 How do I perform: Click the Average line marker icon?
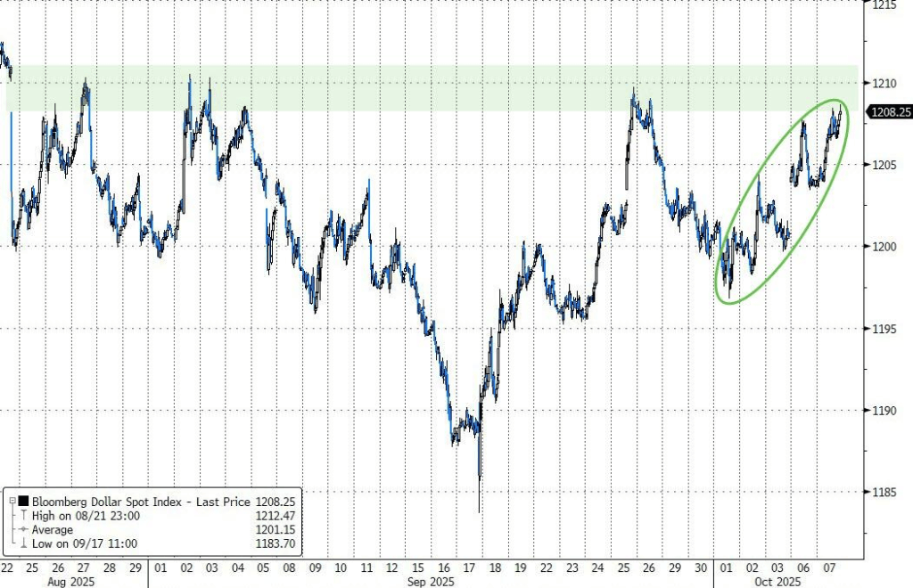[x=21, y=527]
